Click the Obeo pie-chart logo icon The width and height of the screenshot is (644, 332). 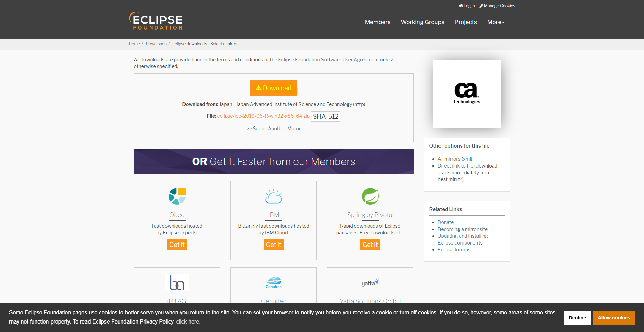[177, 196]
